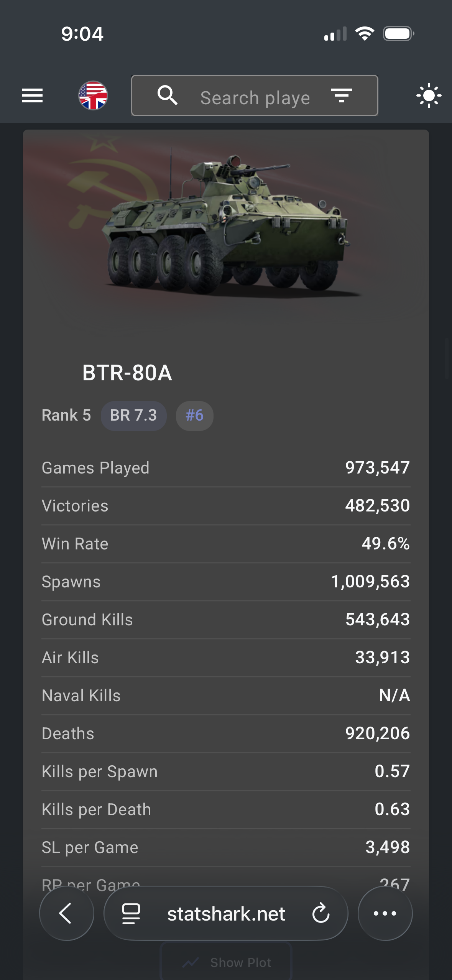452x980 pixels.
Task: Toggle light theme with sun icon
Action: [429, 95]
